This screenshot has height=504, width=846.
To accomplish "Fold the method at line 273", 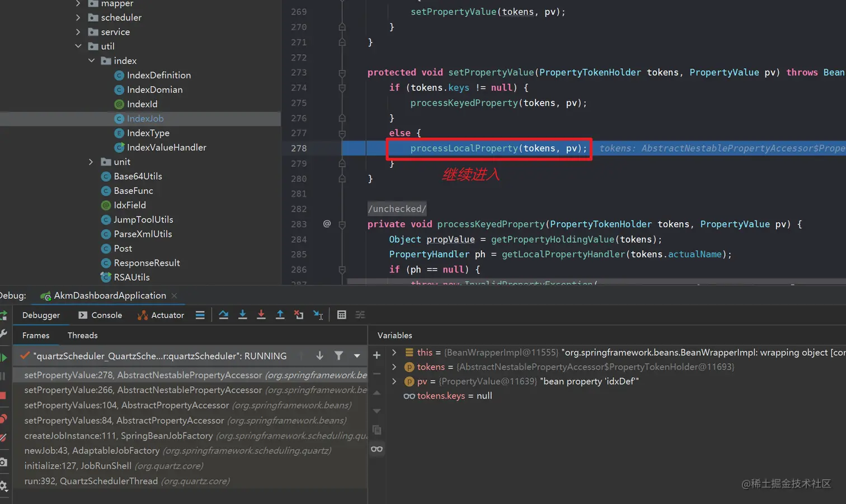I will click(x=342, y=73).
